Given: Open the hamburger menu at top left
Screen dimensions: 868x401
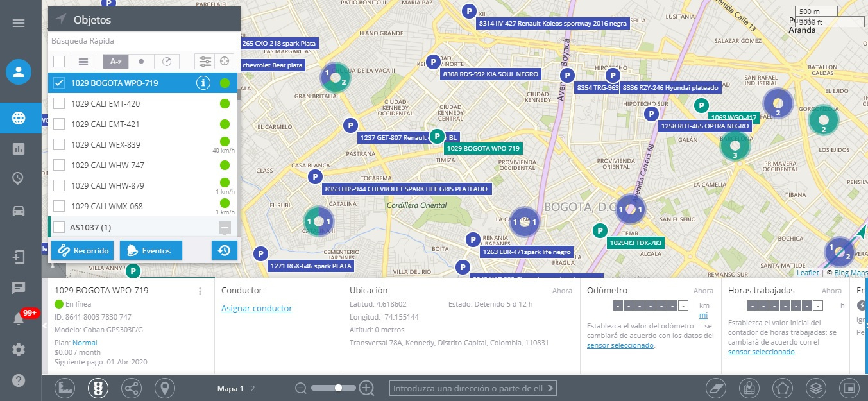Looking at the screenshot, I should pyautogui.click(x=19, y=23).
